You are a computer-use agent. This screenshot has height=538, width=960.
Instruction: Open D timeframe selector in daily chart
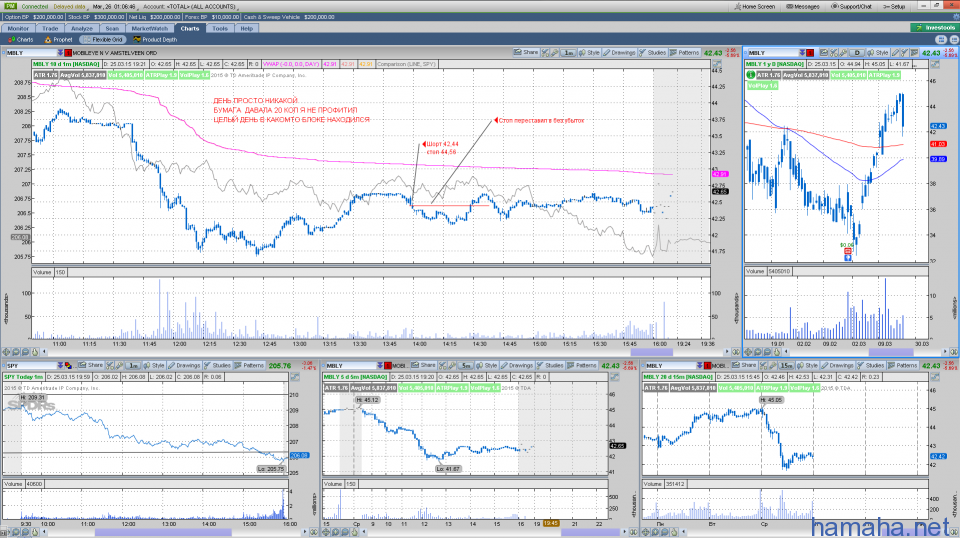coord(858,53)
